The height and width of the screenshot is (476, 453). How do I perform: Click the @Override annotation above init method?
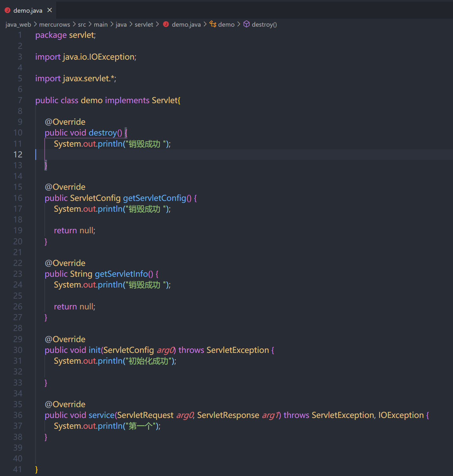(65, 339)
